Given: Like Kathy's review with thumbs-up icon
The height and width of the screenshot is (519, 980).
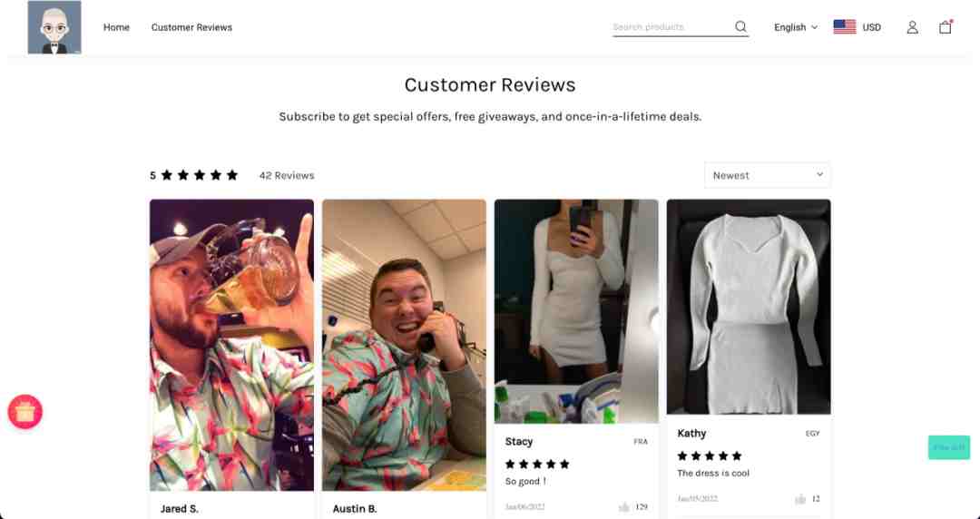Looking at the screenshot, I should pyautogui.click(x=800, y=499).
